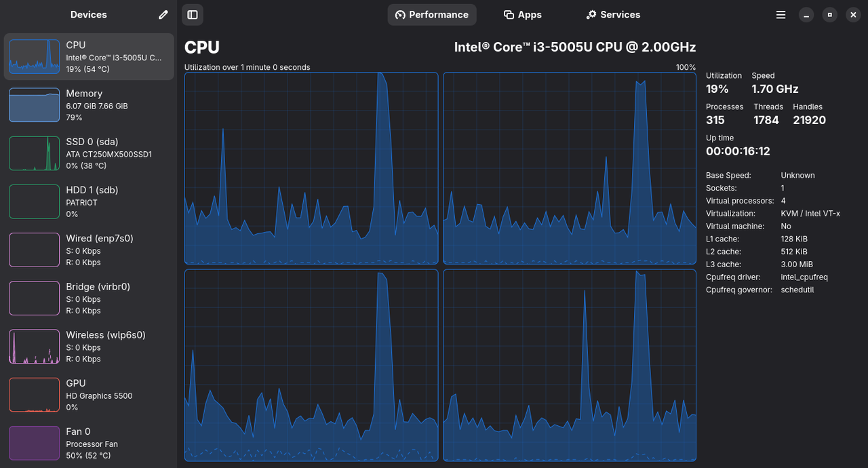Click 'Utilization over 1 minute 0 seconds' label
Image resolution: width=868 pixels, height=468 pixels.
(248, 67)
